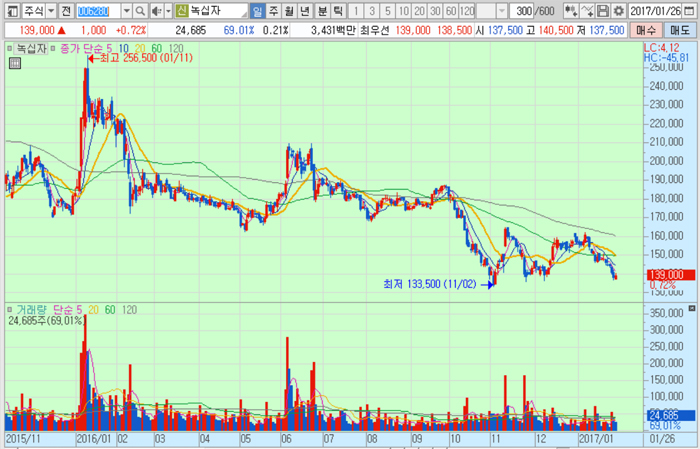Click the candlestick chart type icon
Image resolution: width=700 pixels, height=449 pixels.
point(571,10)
